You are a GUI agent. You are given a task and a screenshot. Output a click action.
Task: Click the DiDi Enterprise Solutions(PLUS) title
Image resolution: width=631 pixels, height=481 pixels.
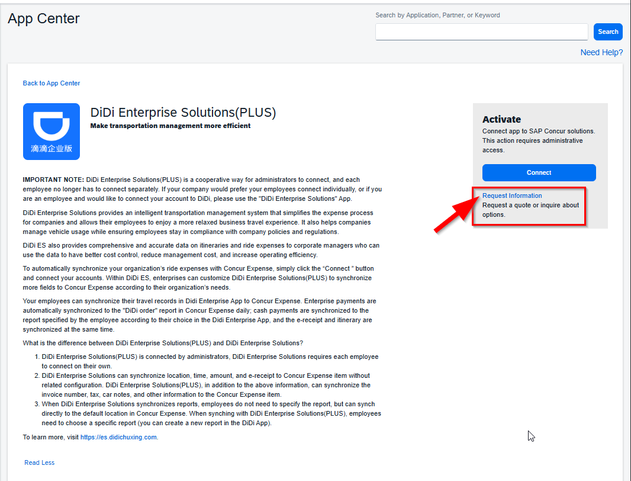pos(183,112)
